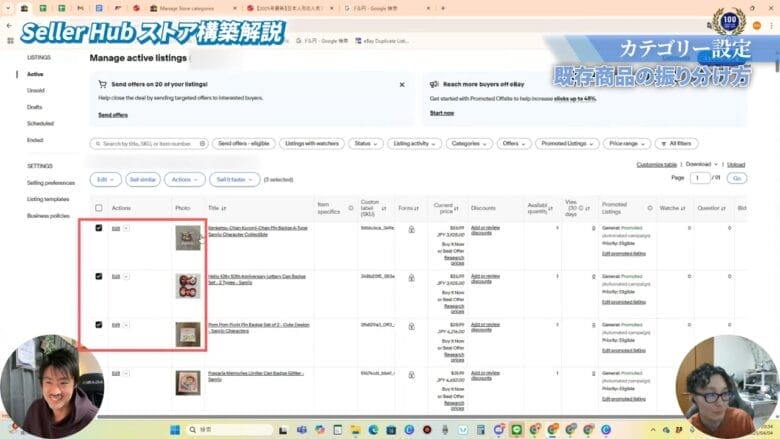Screen dimensions: 780x439
Task: Apply the Listings with watchers filter
Action: pos(312,144)
